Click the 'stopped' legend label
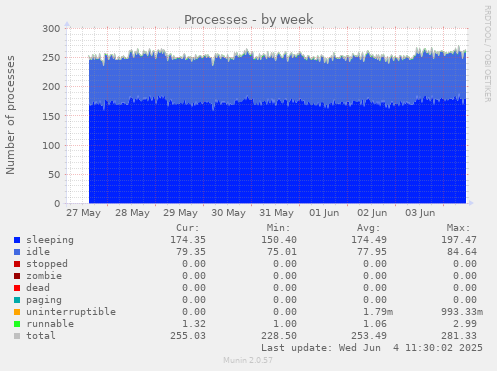The height and width of the screenshot is (371, 497). [47, 264]
